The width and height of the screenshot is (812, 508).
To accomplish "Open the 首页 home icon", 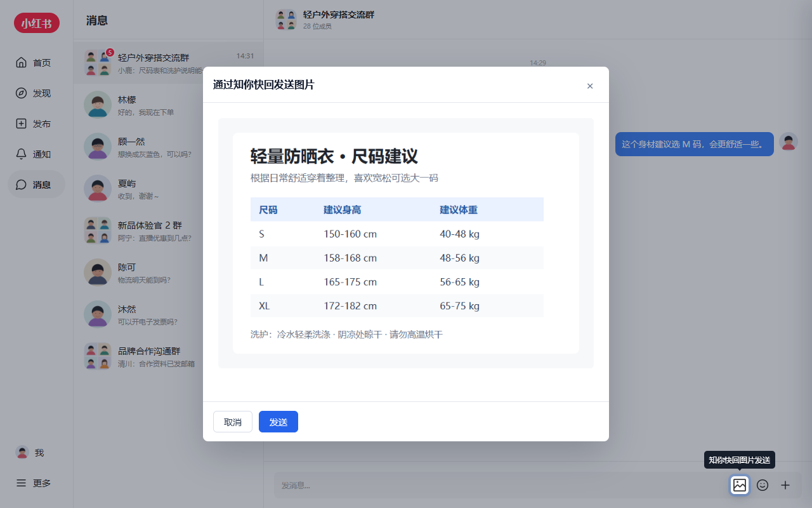I will [x=21, y=62].
